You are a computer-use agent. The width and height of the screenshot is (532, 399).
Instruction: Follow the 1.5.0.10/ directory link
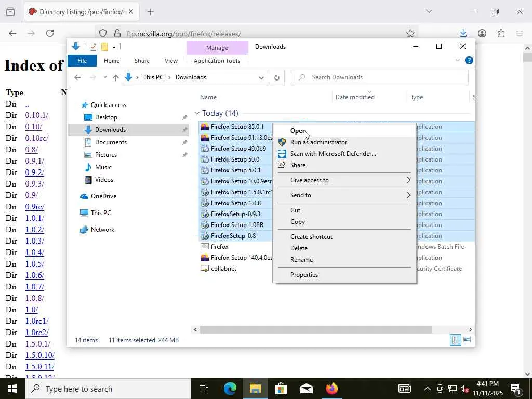pos(39,355)
